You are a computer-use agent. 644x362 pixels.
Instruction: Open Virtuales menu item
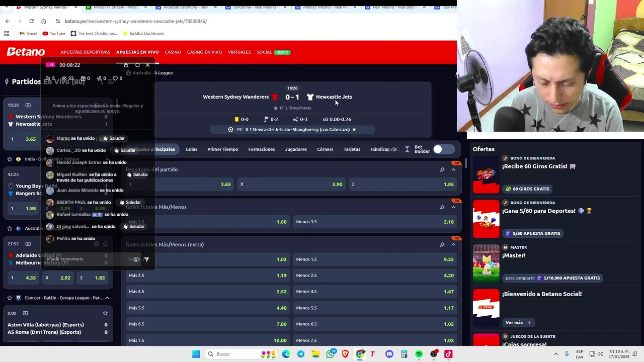point(239,52)
